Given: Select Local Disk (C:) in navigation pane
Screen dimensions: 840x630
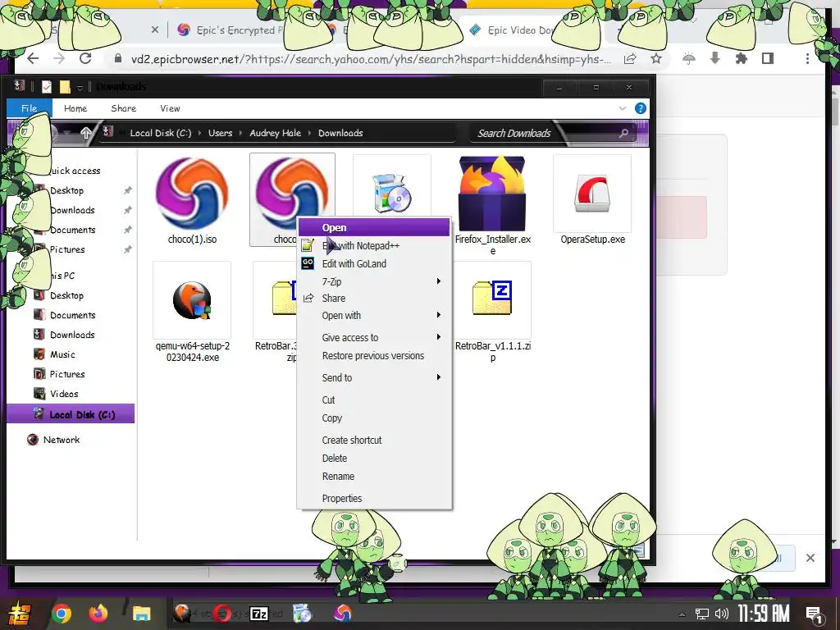Looking at the screenshot, I should (x=71, y=414).
